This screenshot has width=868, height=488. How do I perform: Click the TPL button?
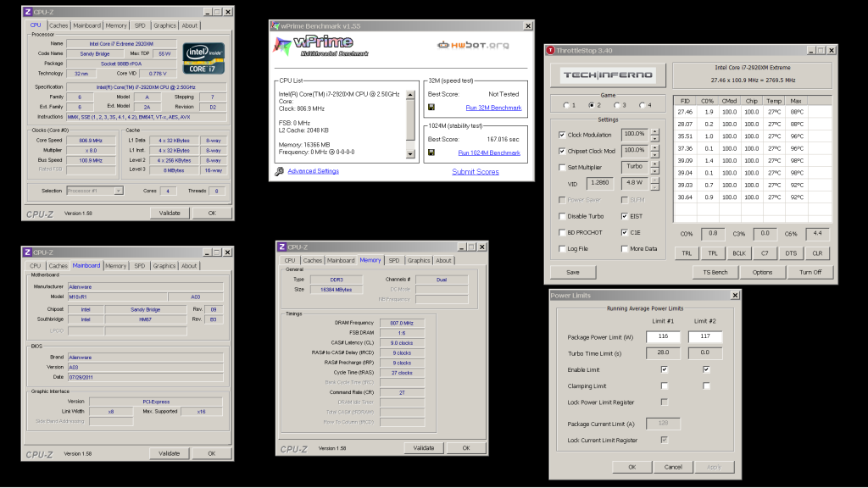point(713,253)
